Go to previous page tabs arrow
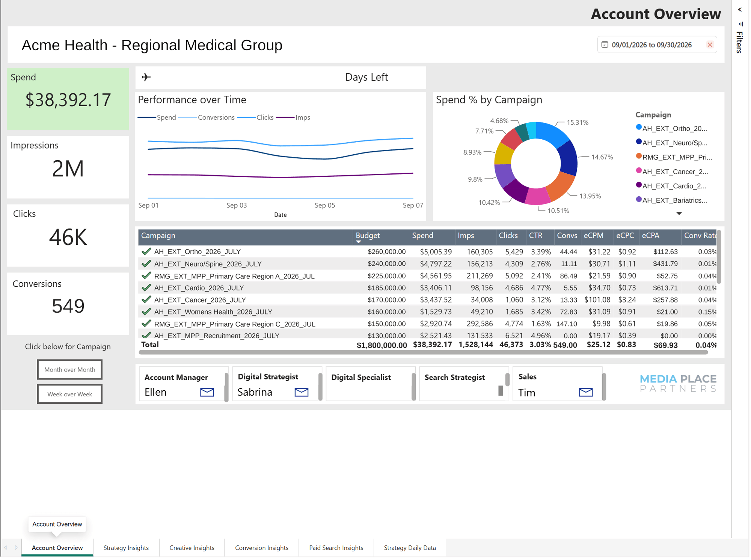Viewport: 751px width, 560px height. (x=6, y=548)
